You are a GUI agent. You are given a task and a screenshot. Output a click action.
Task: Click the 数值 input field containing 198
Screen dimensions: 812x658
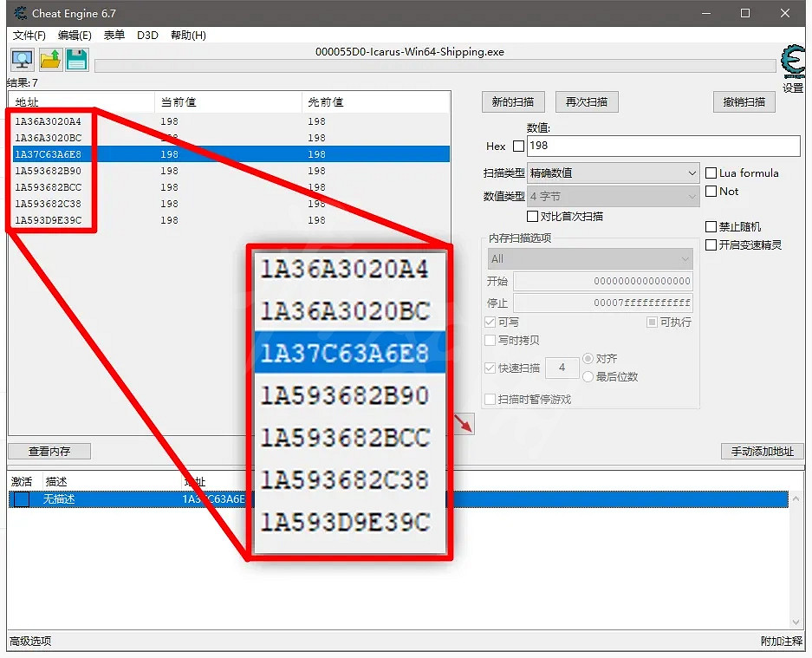click(662, 147)
